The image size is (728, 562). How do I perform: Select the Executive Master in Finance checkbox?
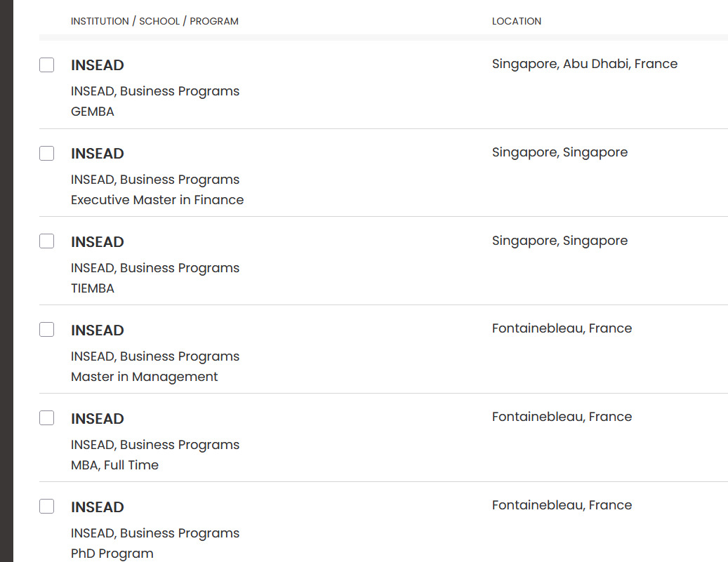46,154
